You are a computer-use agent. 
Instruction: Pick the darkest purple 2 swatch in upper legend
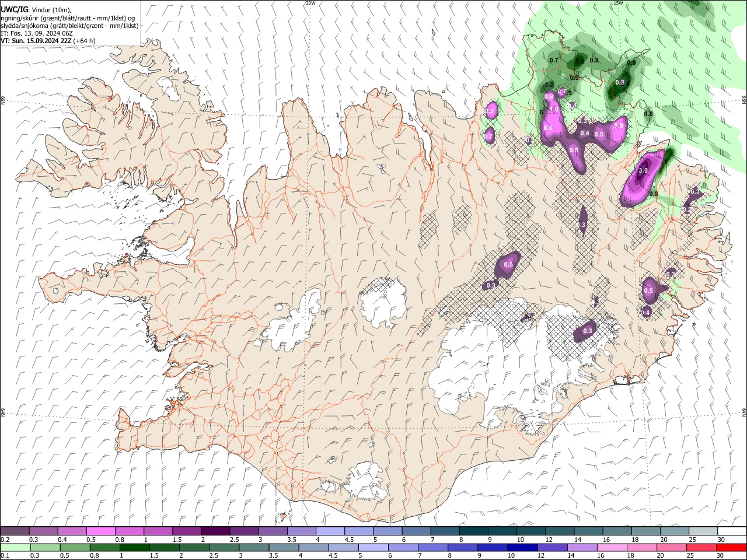pyautogui.click(x=215, y=531)
